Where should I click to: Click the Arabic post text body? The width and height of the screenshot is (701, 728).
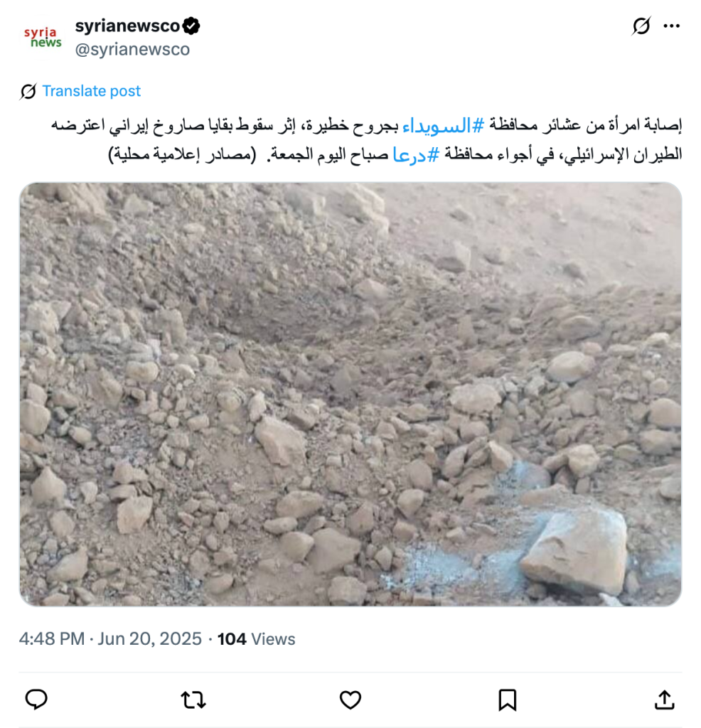point(367,140)
